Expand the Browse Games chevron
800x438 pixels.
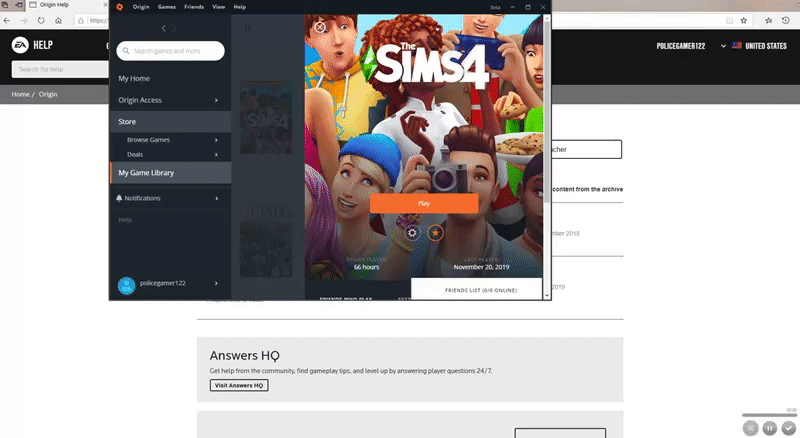(x=216, y=140)
